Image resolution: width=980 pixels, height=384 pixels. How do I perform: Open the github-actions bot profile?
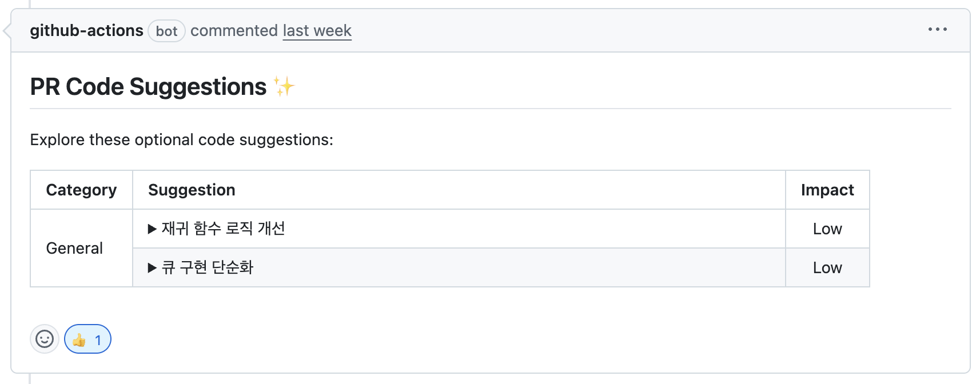tap(86, 30)
